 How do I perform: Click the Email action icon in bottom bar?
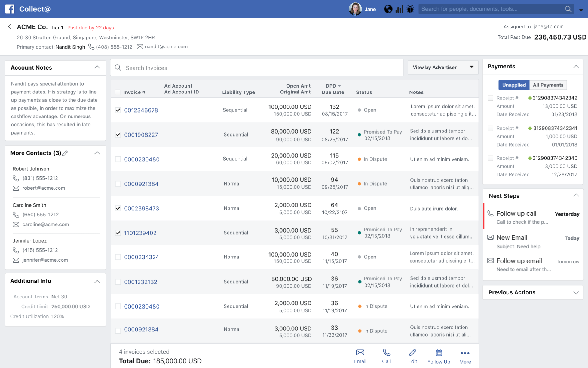(x=360, y=353)
